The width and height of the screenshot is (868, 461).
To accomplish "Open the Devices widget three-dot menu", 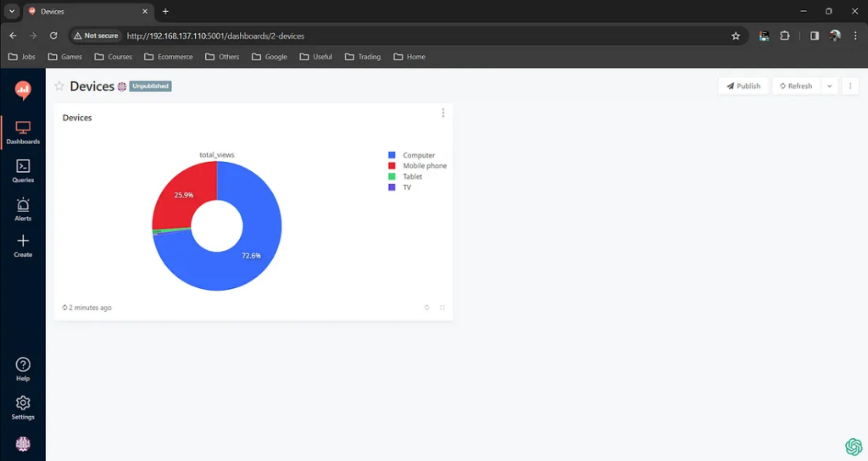I will (442, 114).
